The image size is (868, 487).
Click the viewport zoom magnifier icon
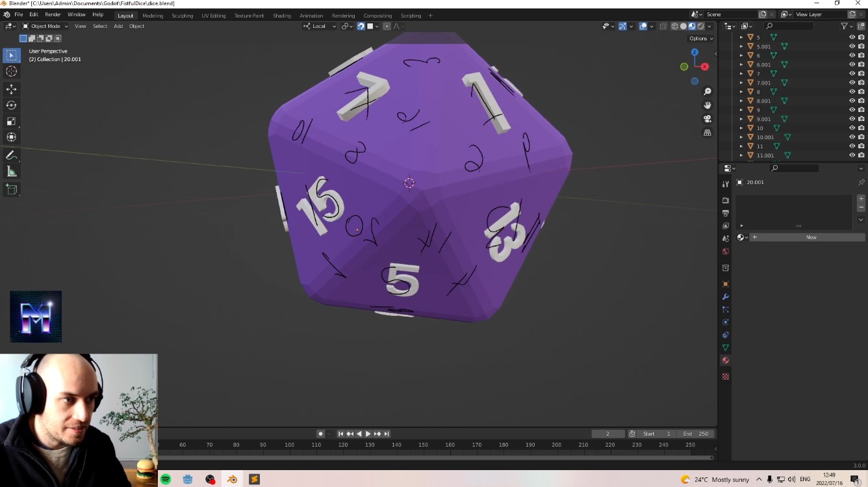708,92
